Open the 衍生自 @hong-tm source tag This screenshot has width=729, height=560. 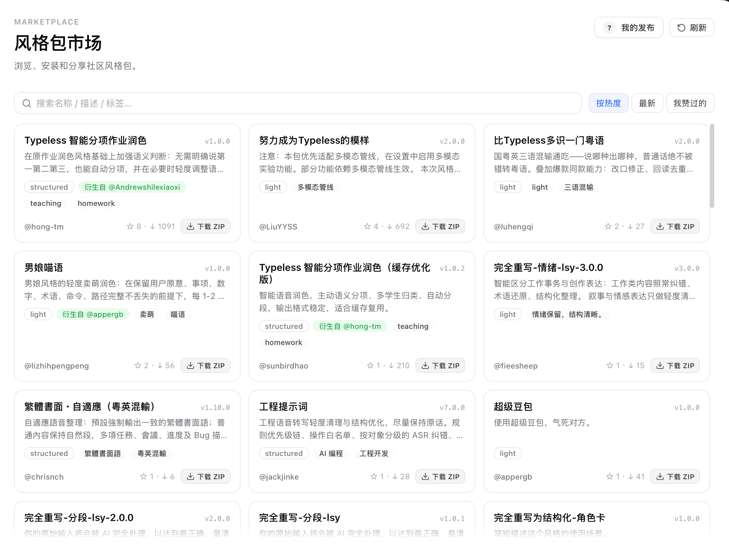[350, 326]
